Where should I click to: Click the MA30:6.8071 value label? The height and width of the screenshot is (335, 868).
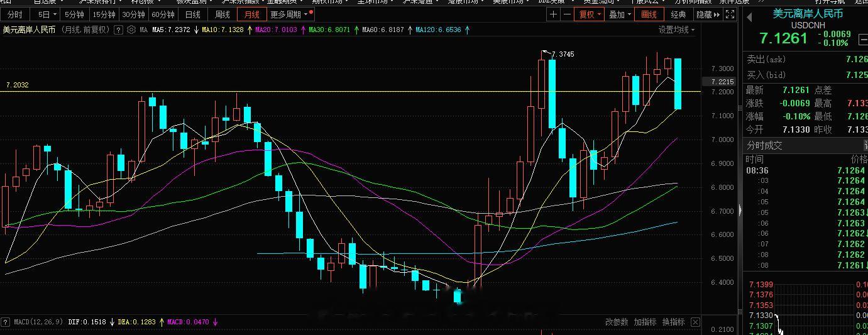(x=329, y=30)
